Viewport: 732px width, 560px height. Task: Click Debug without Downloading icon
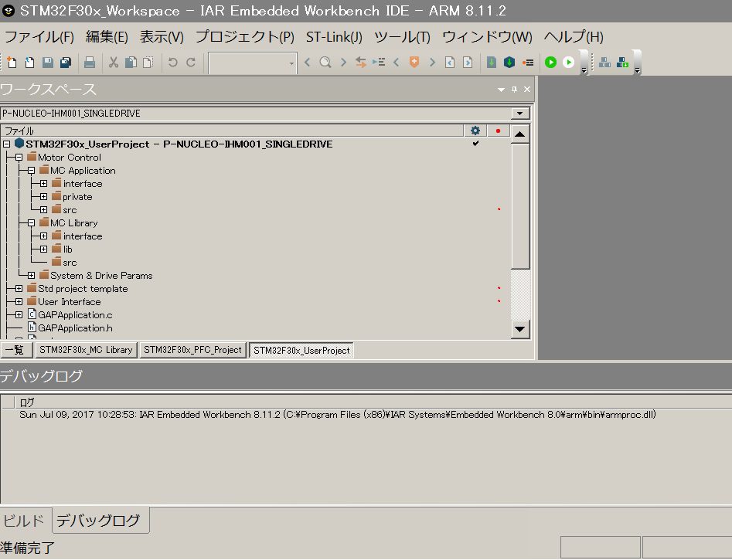click(x=569, y=62)
